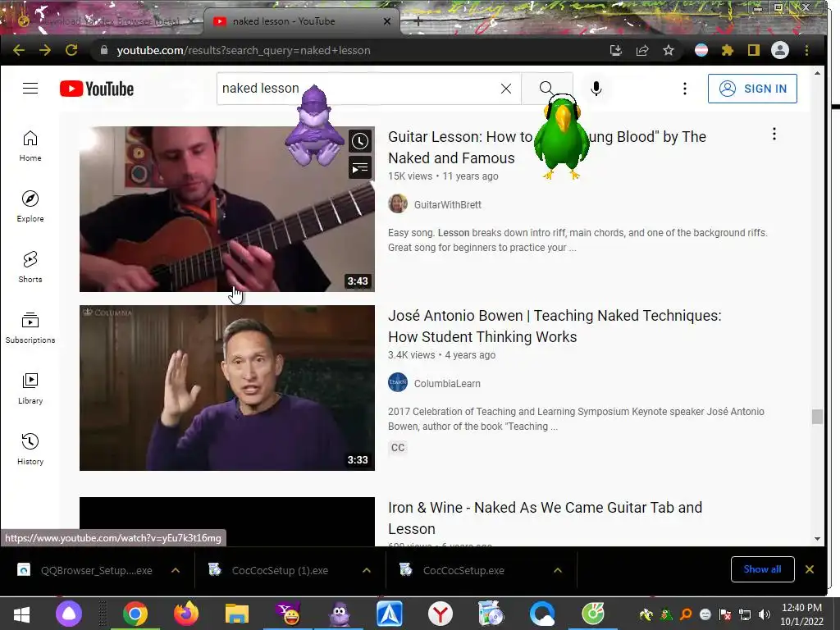Open YouTube settings three-dot menu beside Sign In
Viewport: 840px width, 630px height.
pos(685,89)
